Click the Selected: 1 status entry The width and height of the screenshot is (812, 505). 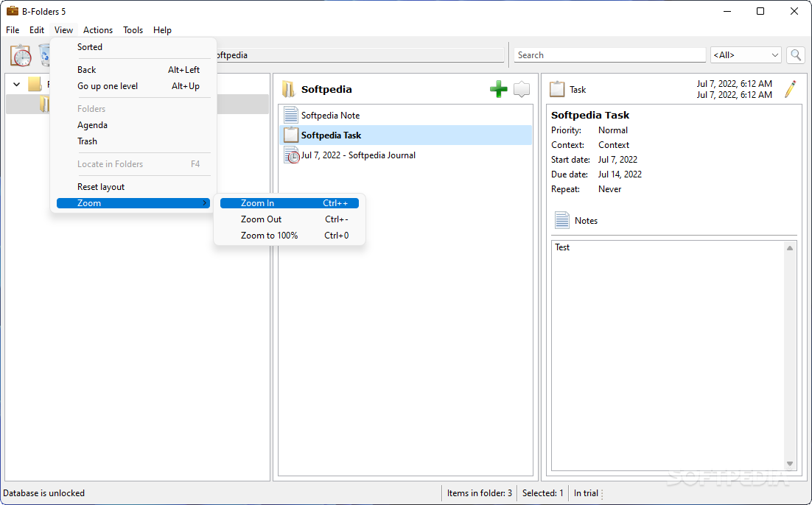click(x=543, y=493)
